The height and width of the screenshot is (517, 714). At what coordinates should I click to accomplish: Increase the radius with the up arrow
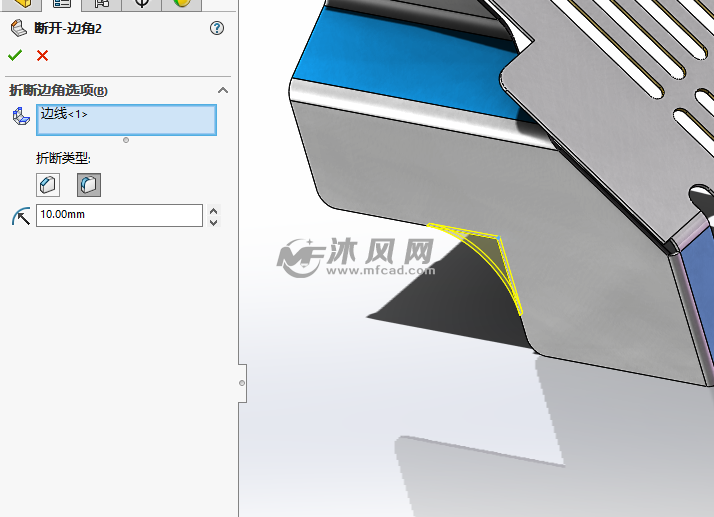(x=213, y=212)
